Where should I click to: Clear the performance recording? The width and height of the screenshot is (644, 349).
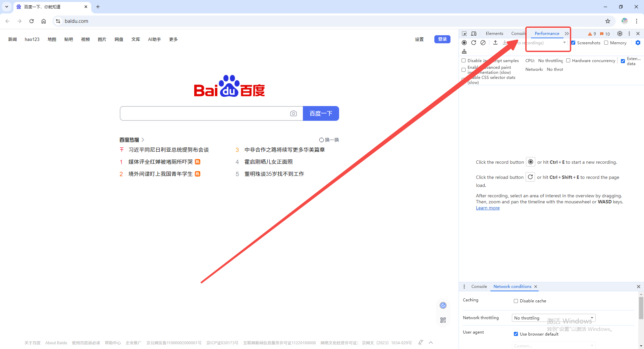click(483, 43)
